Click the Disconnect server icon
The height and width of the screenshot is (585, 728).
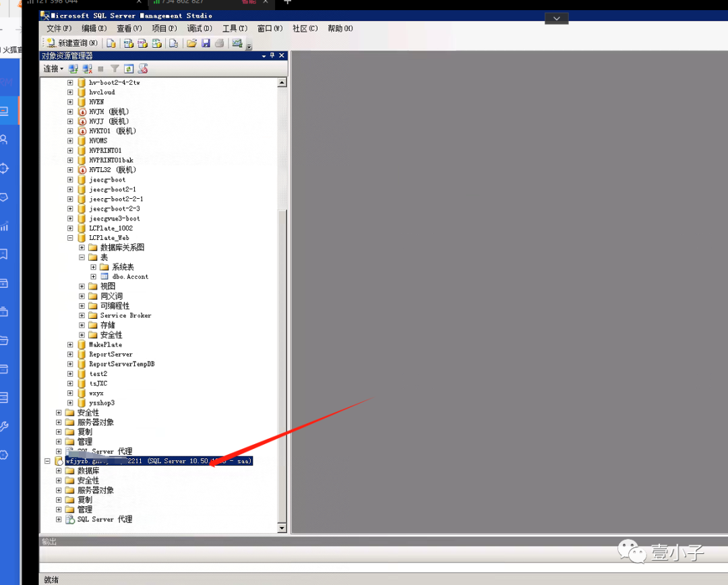pyautogui.click(x=87, y=69)
